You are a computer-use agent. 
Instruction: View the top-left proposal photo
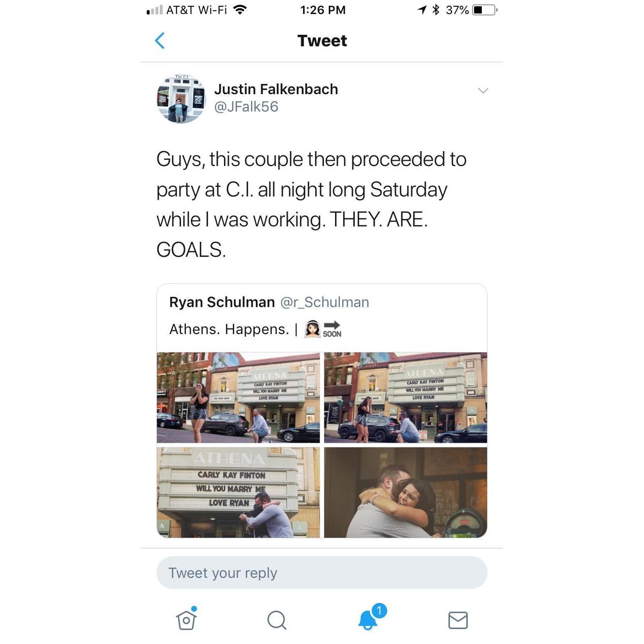(238, 397)
